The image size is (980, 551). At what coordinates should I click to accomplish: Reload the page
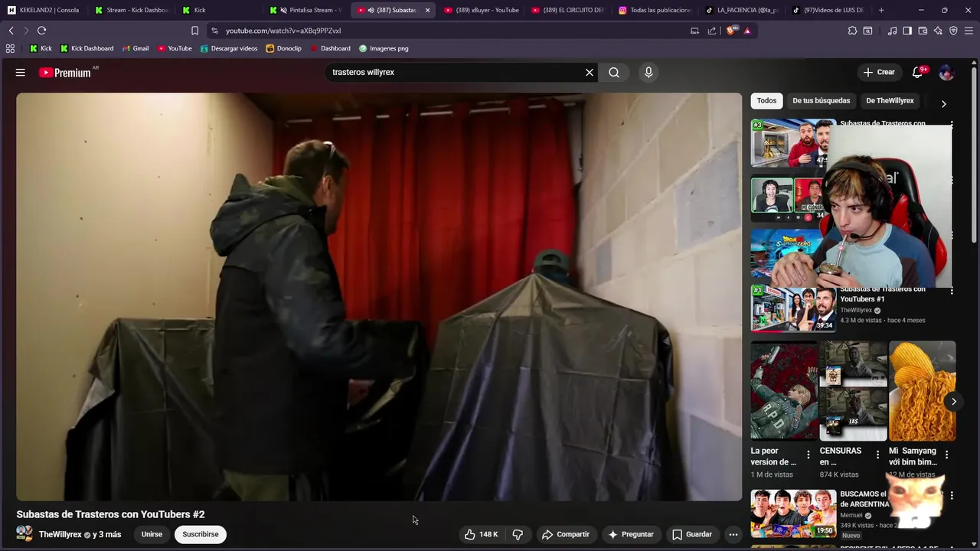pos(41,31)
